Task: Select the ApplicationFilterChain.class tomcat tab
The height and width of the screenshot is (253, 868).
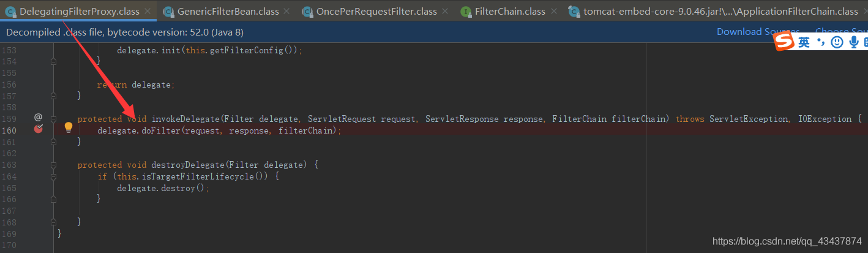Action: tap(720, 11)
